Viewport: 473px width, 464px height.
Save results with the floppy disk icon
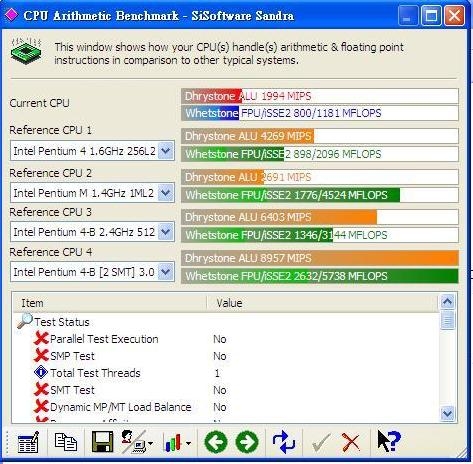coord(102,442)
